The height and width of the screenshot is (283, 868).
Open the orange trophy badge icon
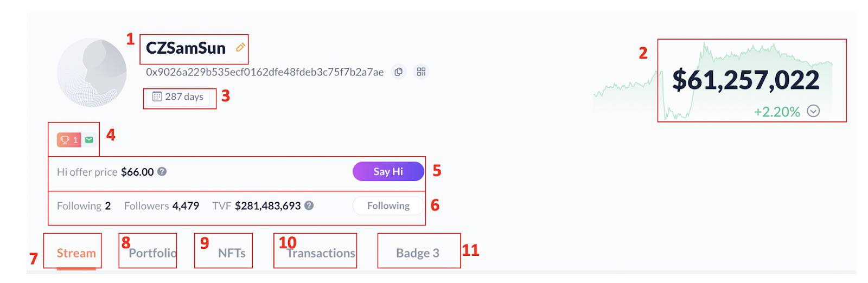click(69, 140)
